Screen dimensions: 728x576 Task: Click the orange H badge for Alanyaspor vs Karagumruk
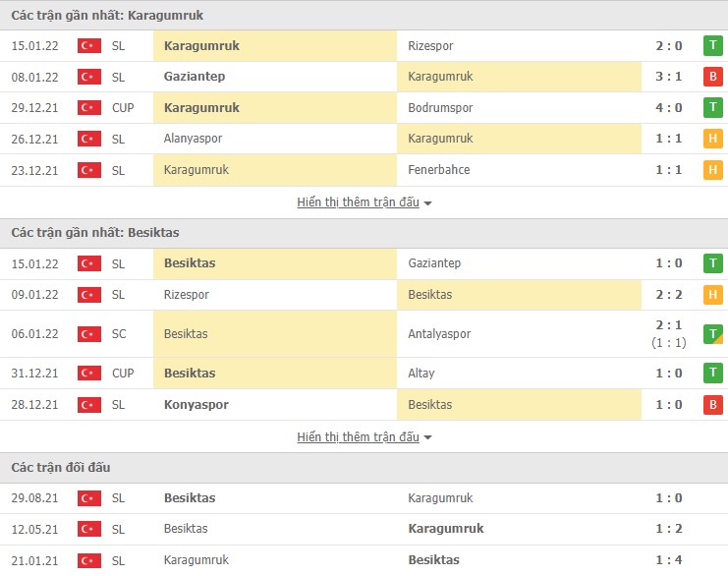point(712,139)
